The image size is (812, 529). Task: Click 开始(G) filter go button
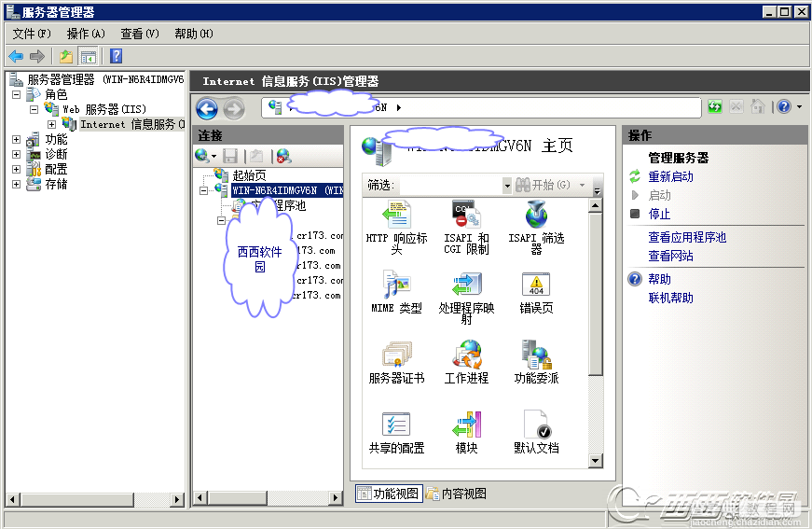544,185
